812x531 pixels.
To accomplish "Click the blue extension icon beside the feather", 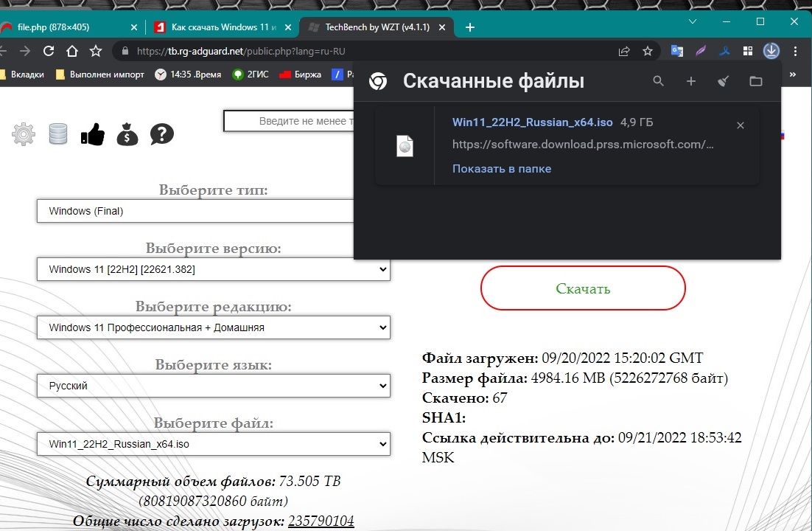I will click(x=724, y=51).
